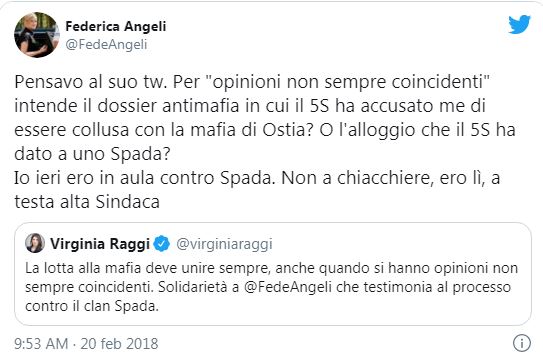Click the line 'Io ieri ero in aula'
This screenshot has height=362, width=543.
(257, 178)
